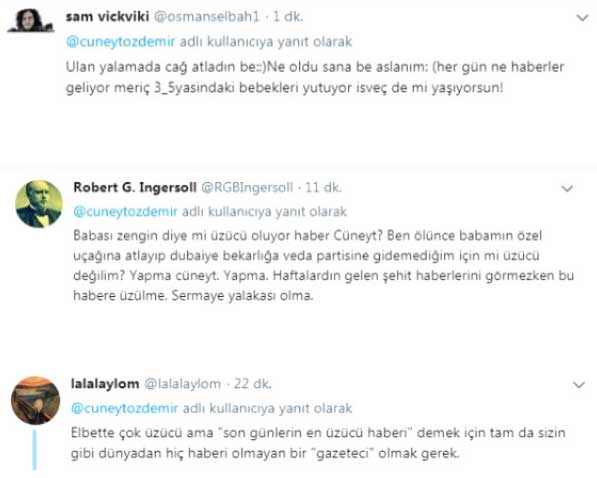Open sam vickviki's profile avatar
Image resolution: width=597 pixels, height=478 pixels.
pyautogui.click(x=31, y=20)
